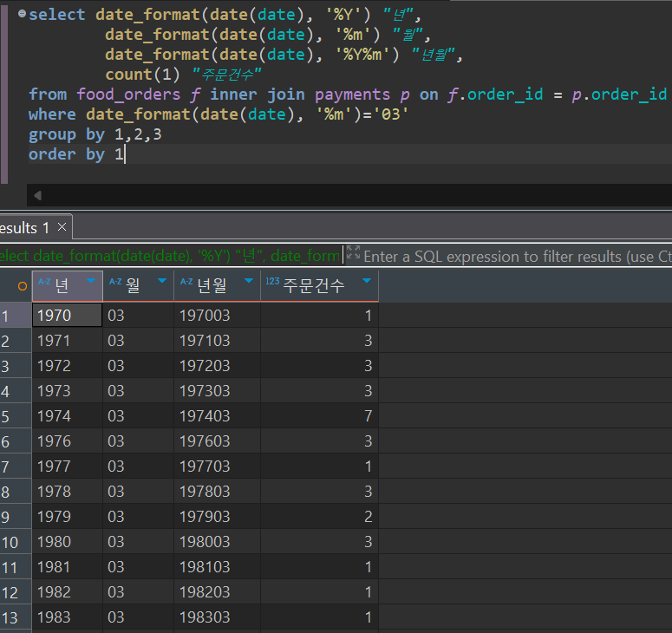Select row number 10 header
The width and height of the screenshot is (672, 633).
coord(16,542)
